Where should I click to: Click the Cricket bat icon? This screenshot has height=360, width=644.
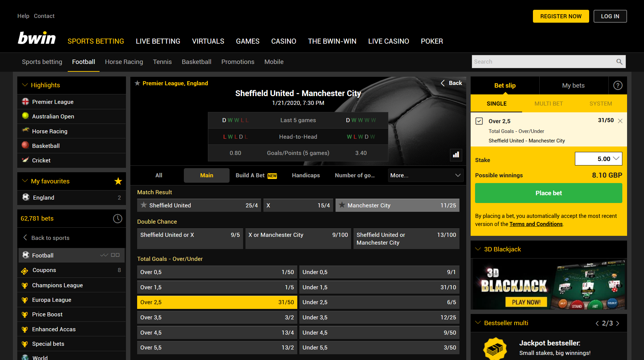pos(25,160)
